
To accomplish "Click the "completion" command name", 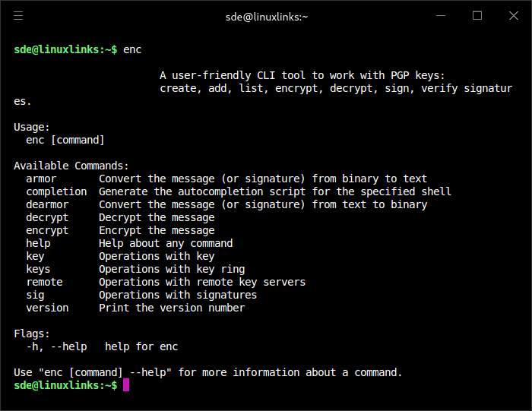I will point(56,191).
